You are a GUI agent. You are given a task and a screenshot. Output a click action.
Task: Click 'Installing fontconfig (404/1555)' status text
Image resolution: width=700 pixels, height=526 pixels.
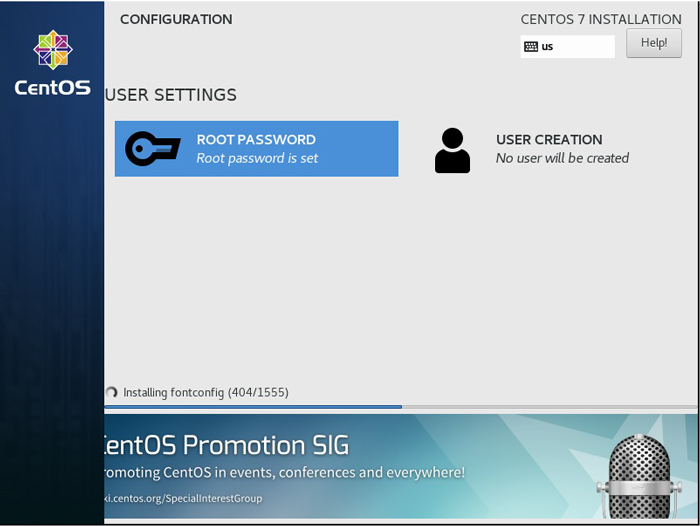[206, 392]
